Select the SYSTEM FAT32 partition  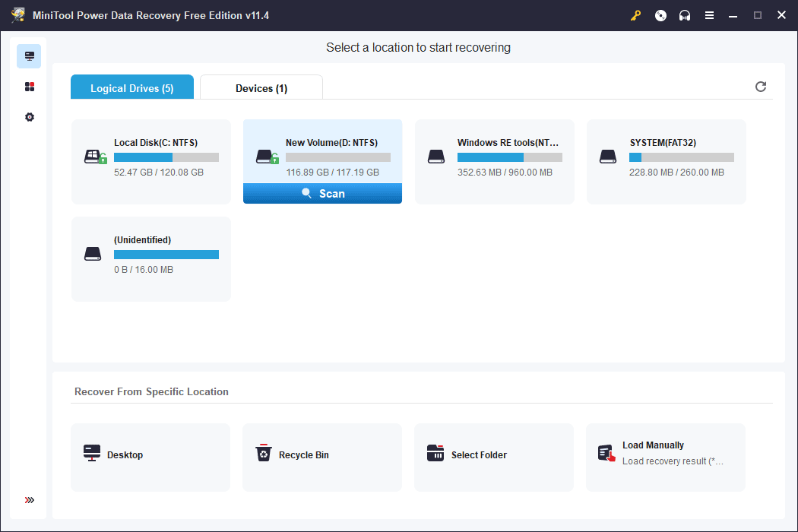(666, 157)
